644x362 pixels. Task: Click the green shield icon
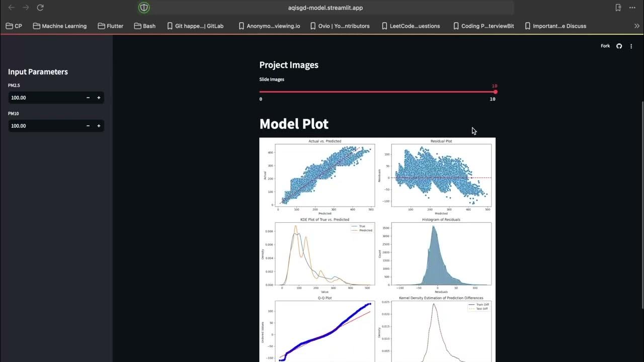click(144, 8)
